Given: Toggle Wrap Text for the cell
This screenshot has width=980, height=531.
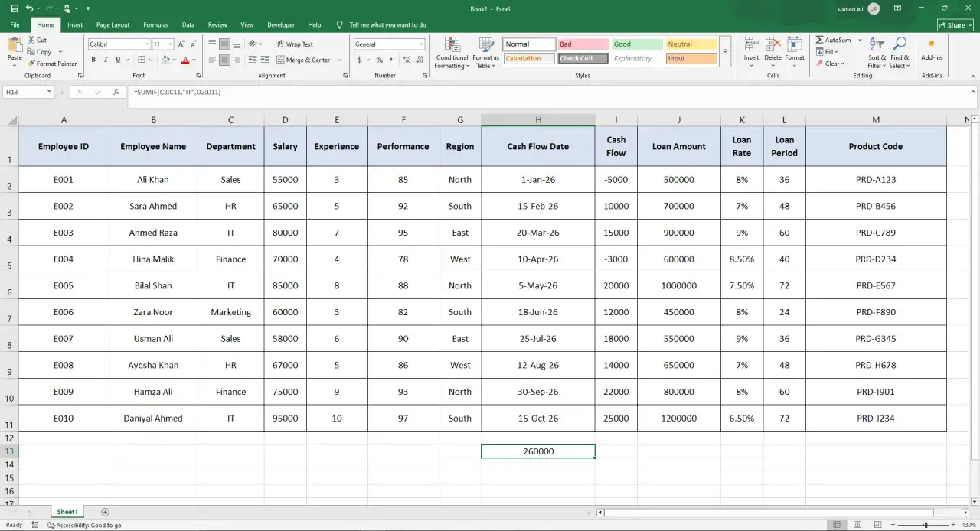Looking at the screenshot, I should point(295,44).
